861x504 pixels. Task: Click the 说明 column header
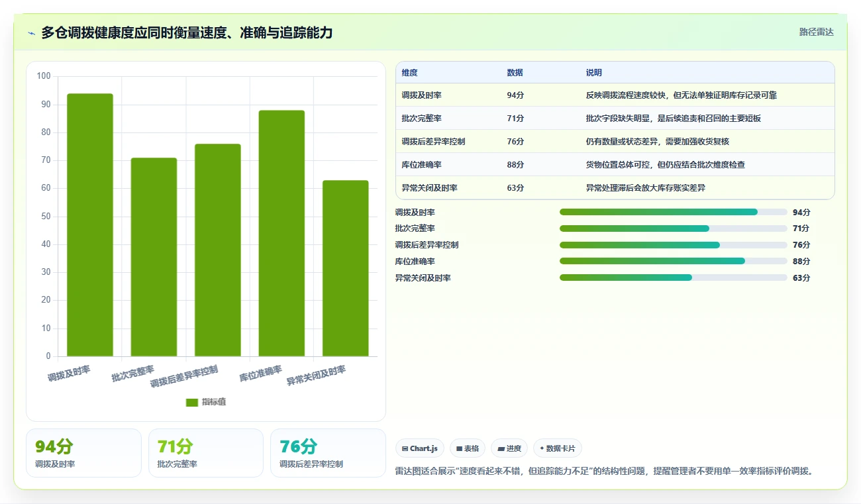[594, 73]
